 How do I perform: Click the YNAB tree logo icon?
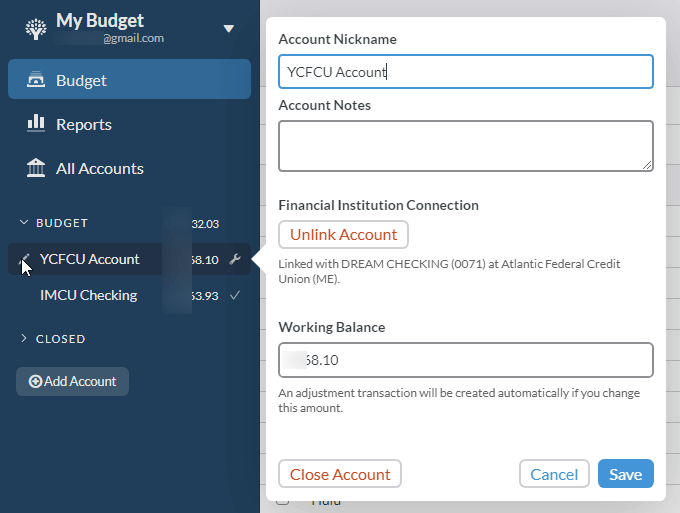tap(35, 28)
